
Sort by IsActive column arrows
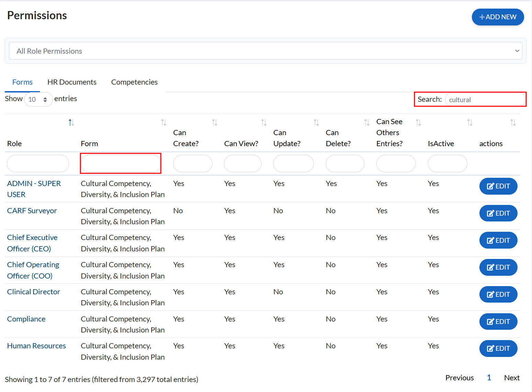coord(469,122)
